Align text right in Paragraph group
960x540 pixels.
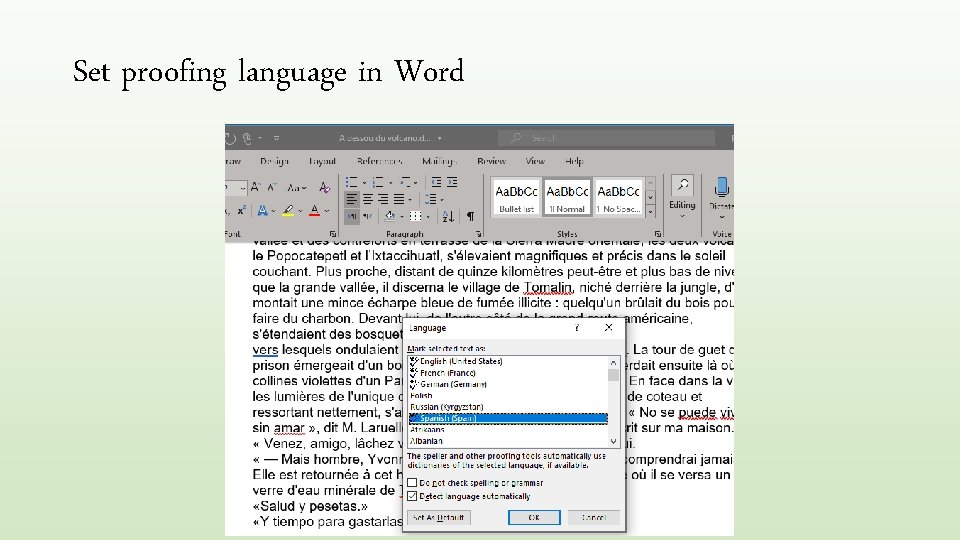[x=383, y=199]
